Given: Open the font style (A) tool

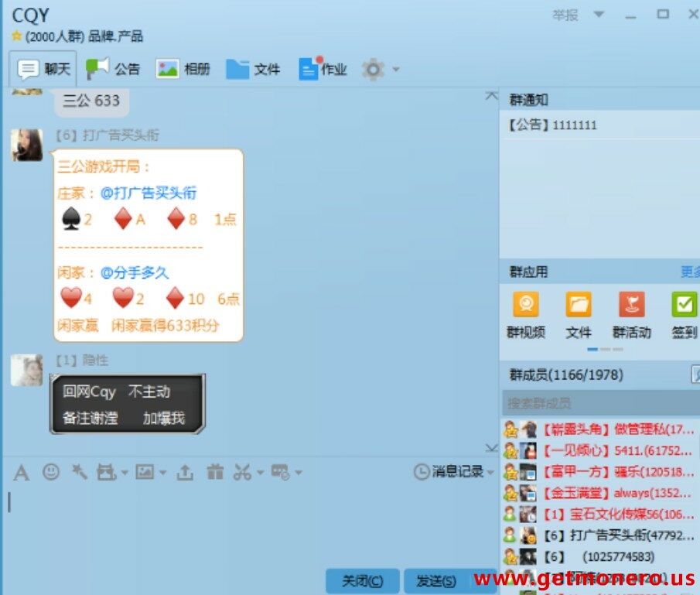Looking at the screenshot, I should click(21, 472).
